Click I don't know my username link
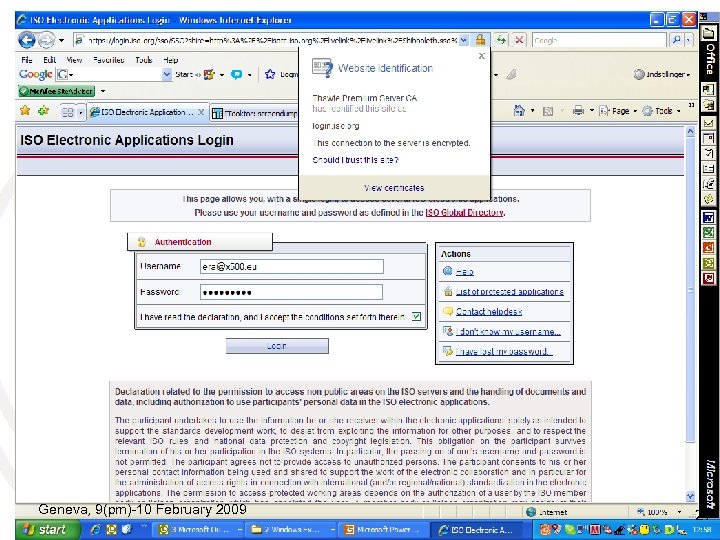720x540 pixels. click(x=508, y=332)
